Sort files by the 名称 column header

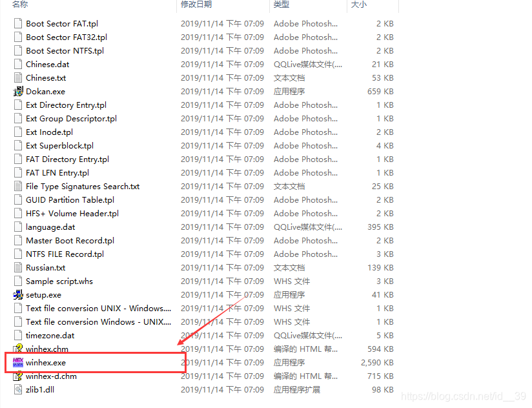[x=20, y=5]
